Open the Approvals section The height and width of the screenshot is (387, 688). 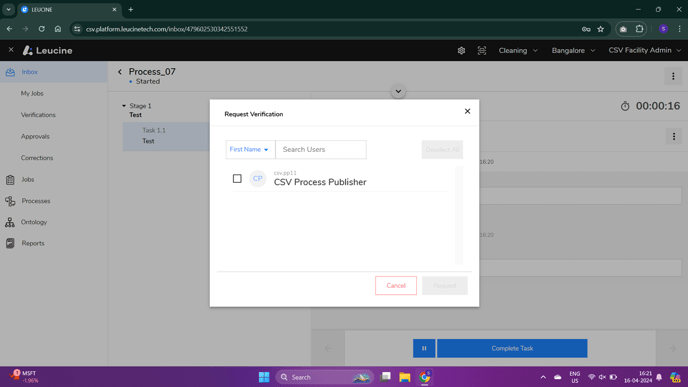tap(35, 136)
